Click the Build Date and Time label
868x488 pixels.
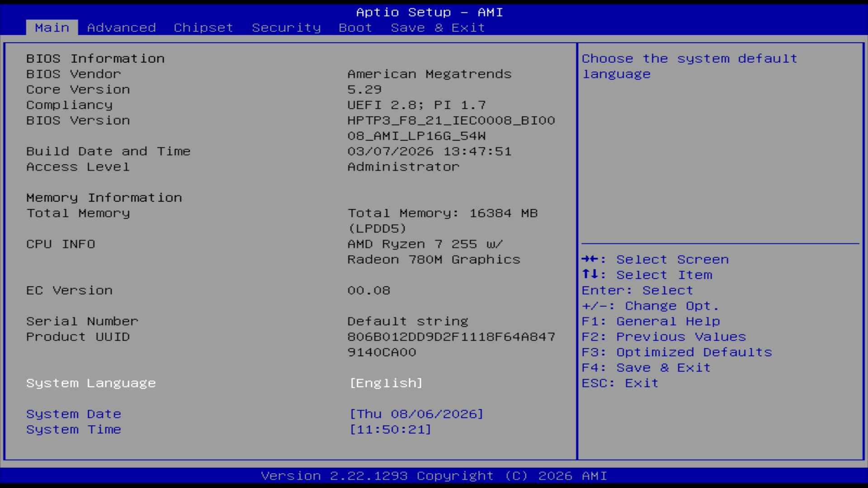[x=108, y=151]
